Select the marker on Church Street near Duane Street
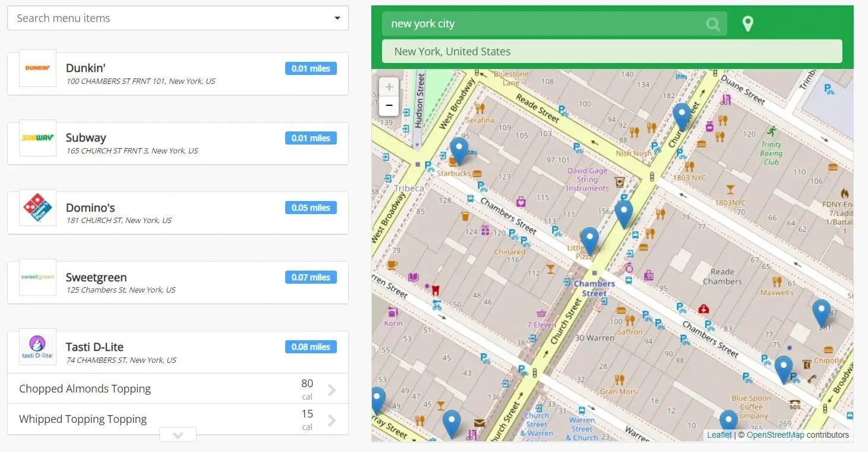The image size is (868, 452). (681, 117)
